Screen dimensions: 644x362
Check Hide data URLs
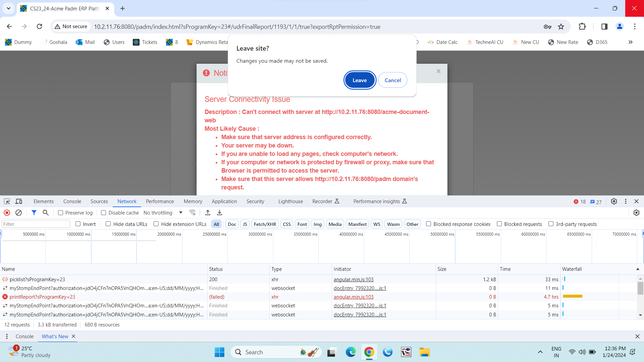pyautogui.click(x=108, y=224)
